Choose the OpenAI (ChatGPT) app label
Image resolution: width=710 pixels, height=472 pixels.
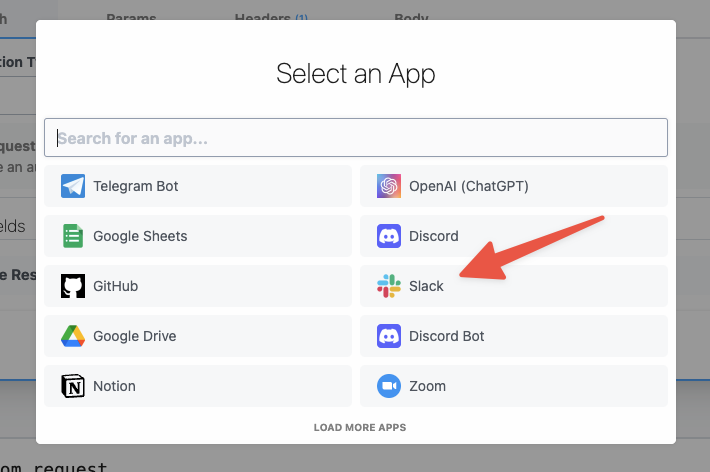[469, 186]
